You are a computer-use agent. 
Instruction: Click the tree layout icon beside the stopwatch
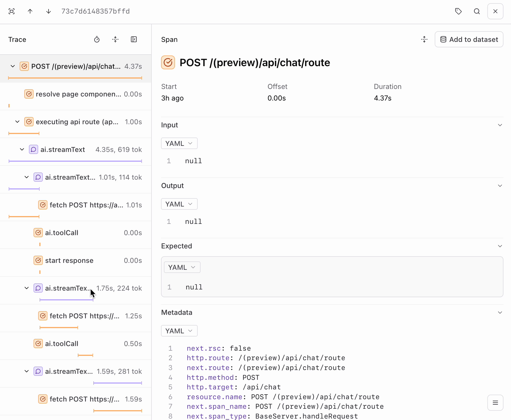click(x=115, y=39)
